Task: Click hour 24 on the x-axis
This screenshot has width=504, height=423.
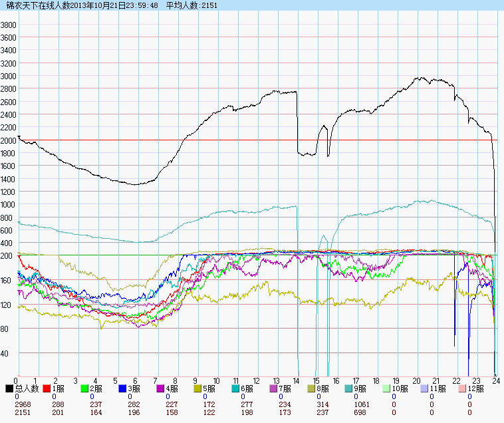Action: pyautogui.click(x=495, y=381)
